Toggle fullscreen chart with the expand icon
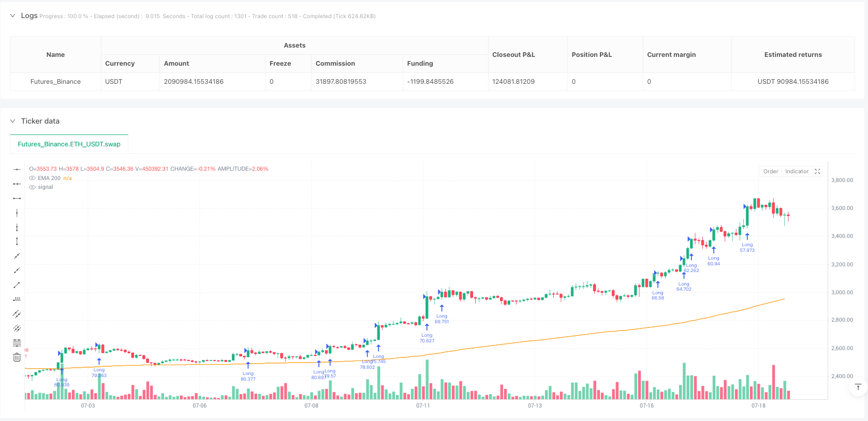 point(817,171)
